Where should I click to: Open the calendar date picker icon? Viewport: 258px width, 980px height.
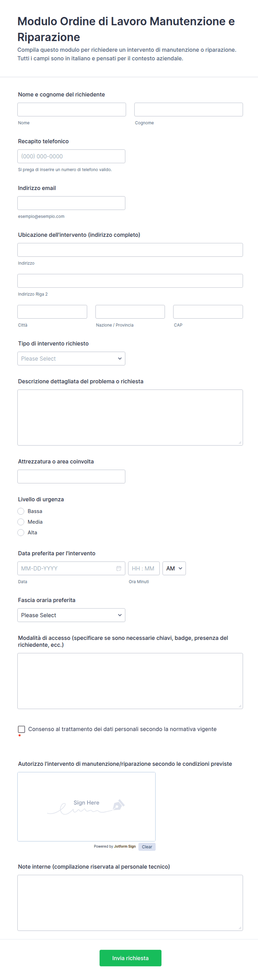pos(119,568)
